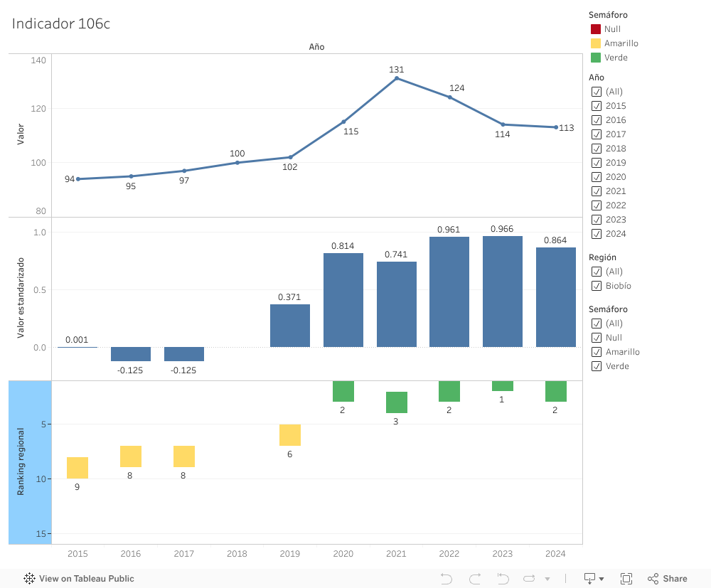Click the 2024 x-axis label
Screen dimensions: 711x588
pos(555,554)
